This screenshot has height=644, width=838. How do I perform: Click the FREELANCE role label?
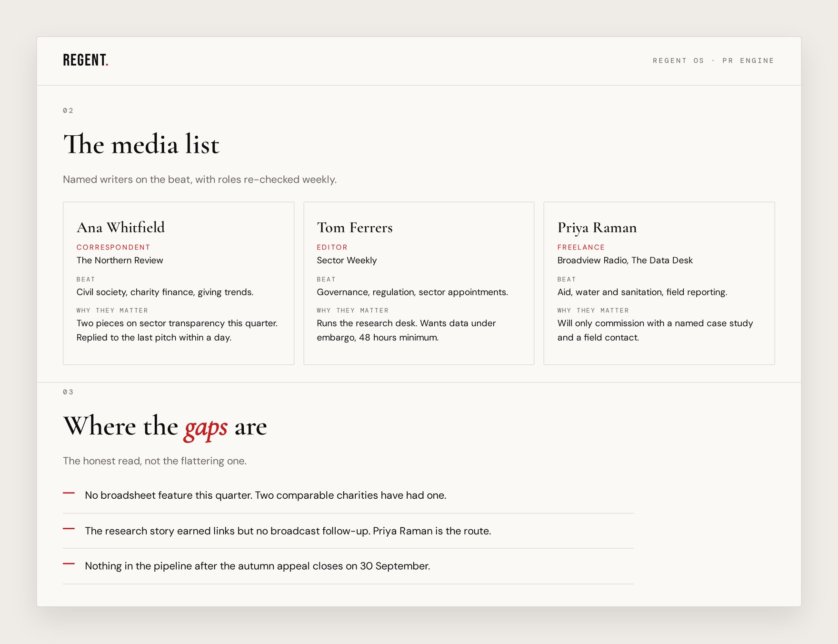(581, 247)
